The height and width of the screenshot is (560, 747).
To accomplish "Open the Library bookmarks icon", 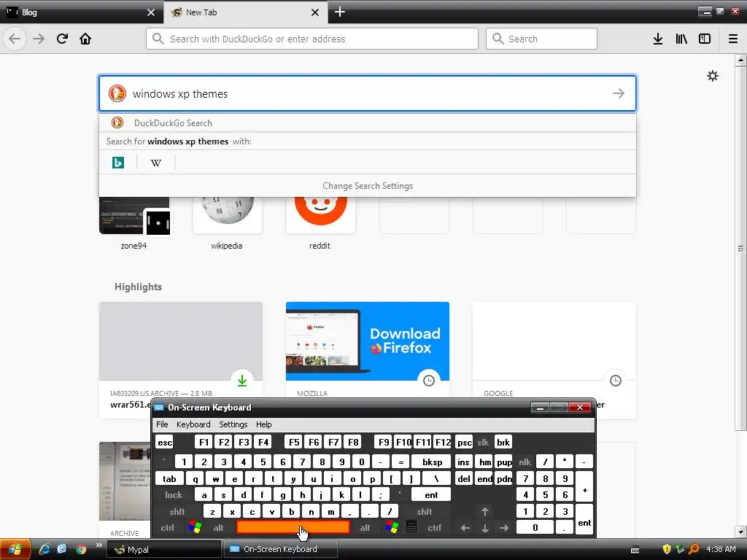I will (x=681, y=39).
